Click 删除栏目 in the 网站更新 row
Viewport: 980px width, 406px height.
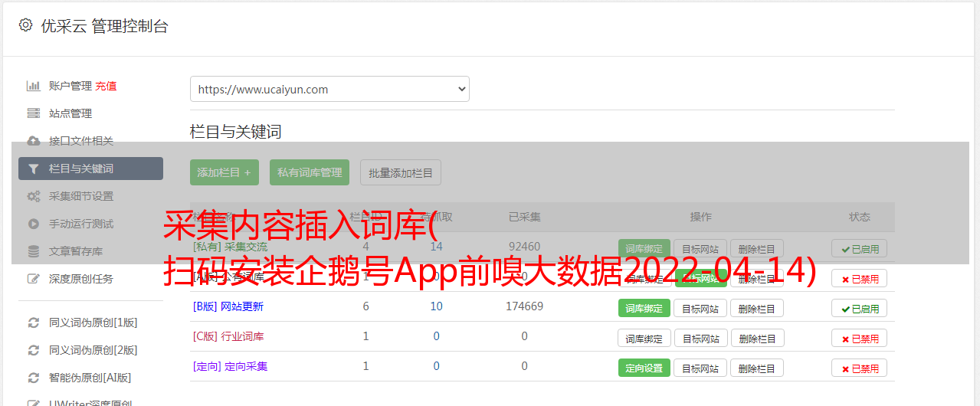pyautogui.click(x=757, y=308)
